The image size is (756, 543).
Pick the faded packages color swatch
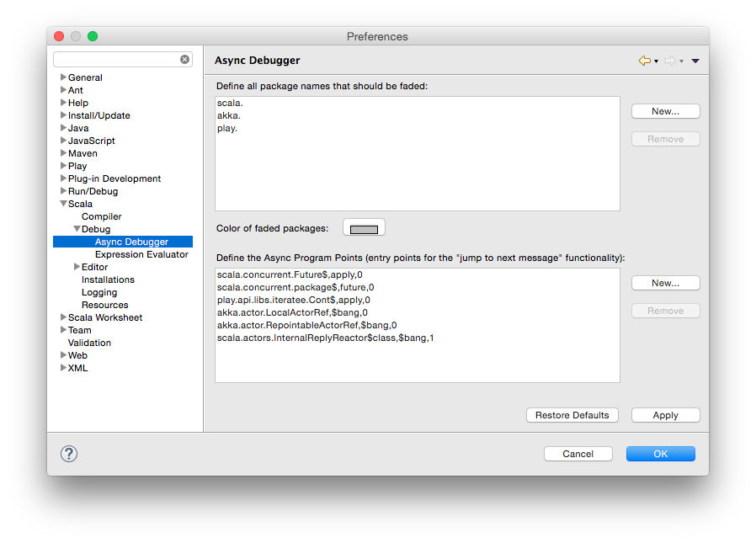tap(364, 228)
